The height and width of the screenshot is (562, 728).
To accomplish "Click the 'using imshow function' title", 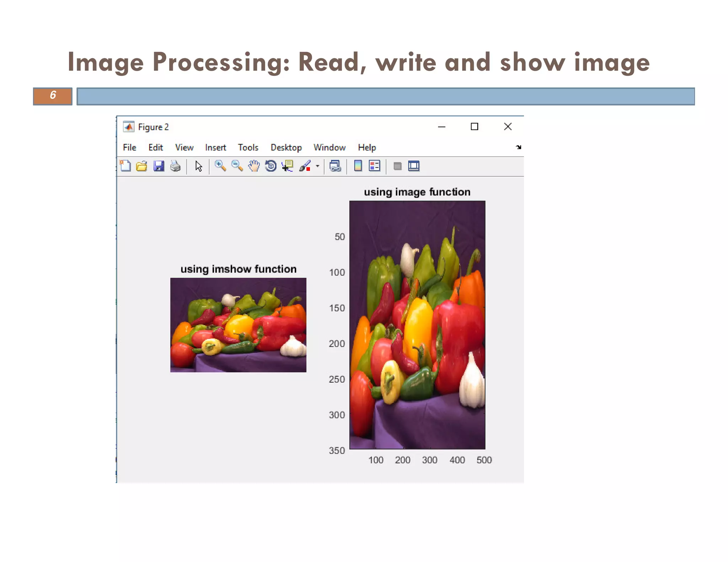I will [x=239, y=269].
